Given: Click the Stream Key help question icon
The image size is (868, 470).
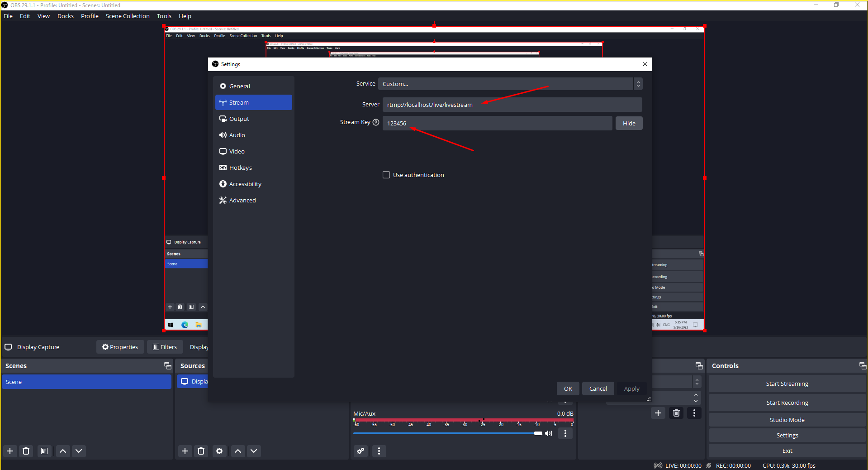Looking at the screenshot, I should pyautogui.click(x=376, y=122).
